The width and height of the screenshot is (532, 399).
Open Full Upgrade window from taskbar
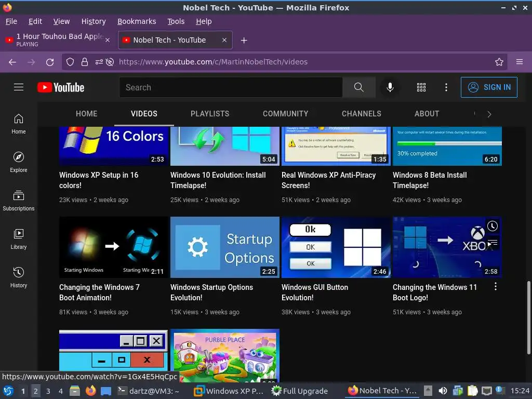click(x=300, y=391)
